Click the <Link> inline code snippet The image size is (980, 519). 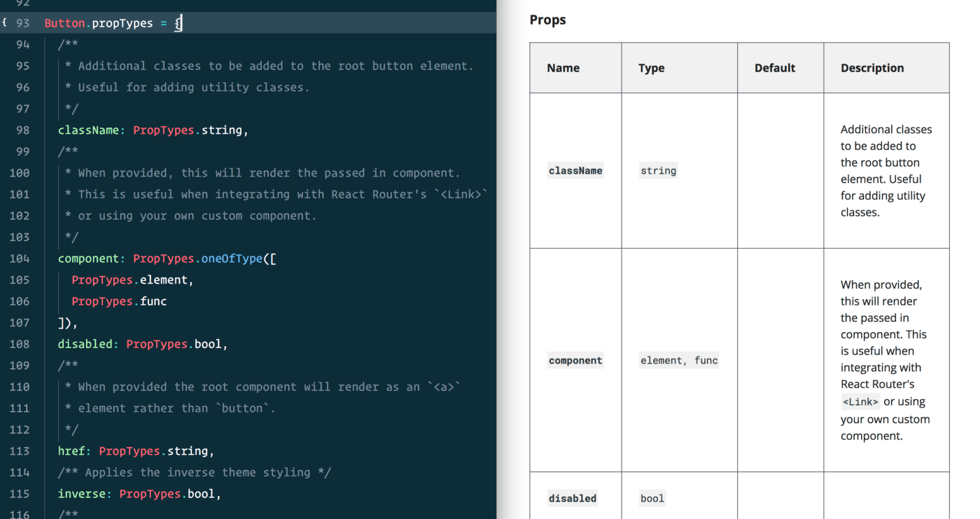coord(860,402)
